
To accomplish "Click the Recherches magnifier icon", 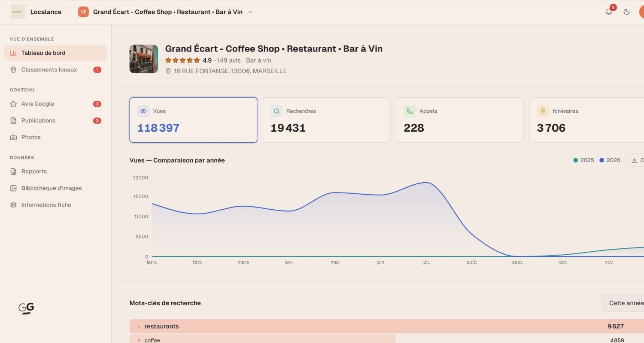I will tap(276, 111).
